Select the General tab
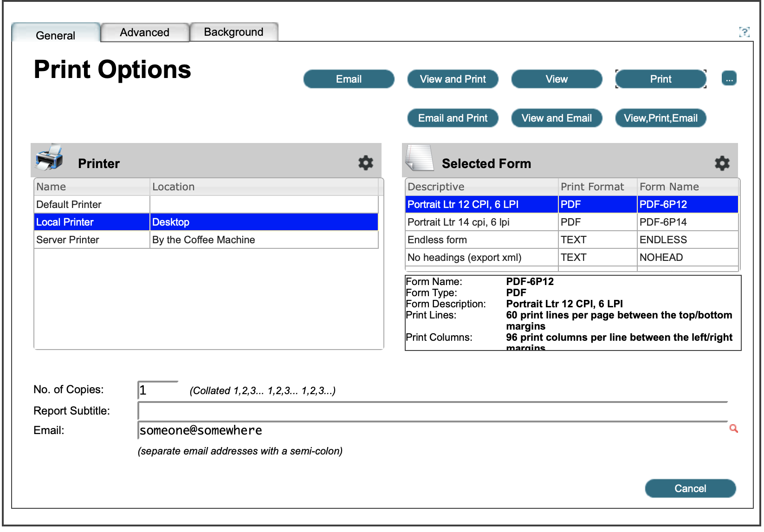Image resolution: width=764 pixels, height=532 pixels. pyautogui.click(x=55, y=35)
